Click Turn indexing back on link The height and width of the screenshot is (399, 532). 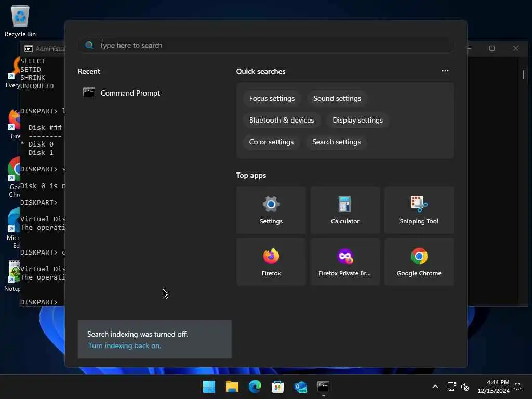click(x=125, y=345)
